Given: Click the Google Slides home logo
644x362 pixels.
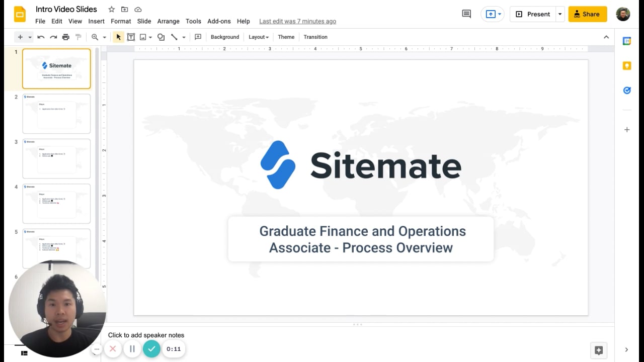Looking at the screenshot, I should click(20, 14).
